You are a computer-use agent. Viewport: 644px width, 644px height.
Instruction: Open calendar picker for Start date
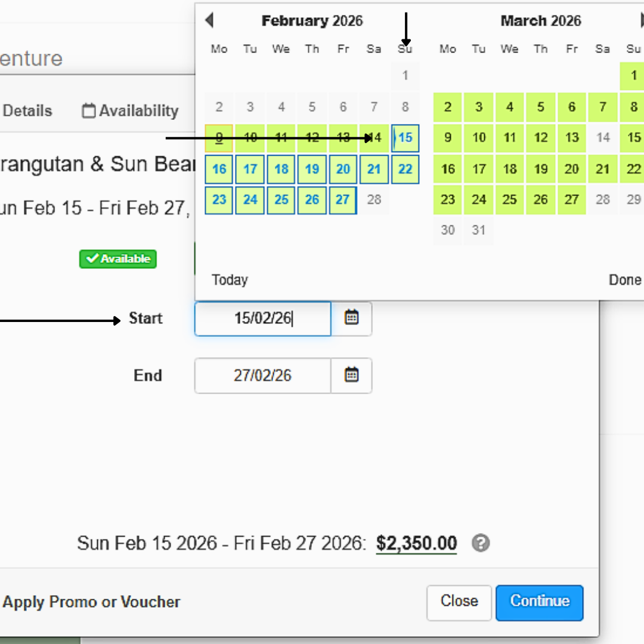point(352,318)
